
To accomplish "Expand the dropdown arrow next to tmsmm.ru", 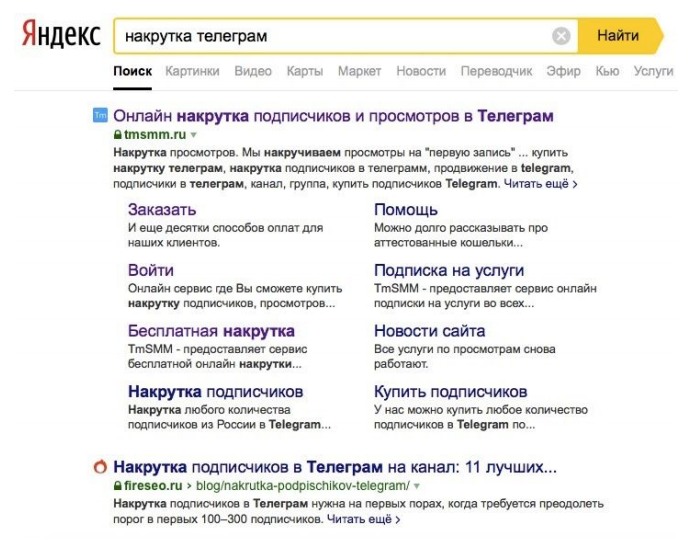I will pyautogui.click(x=193, y=135).
